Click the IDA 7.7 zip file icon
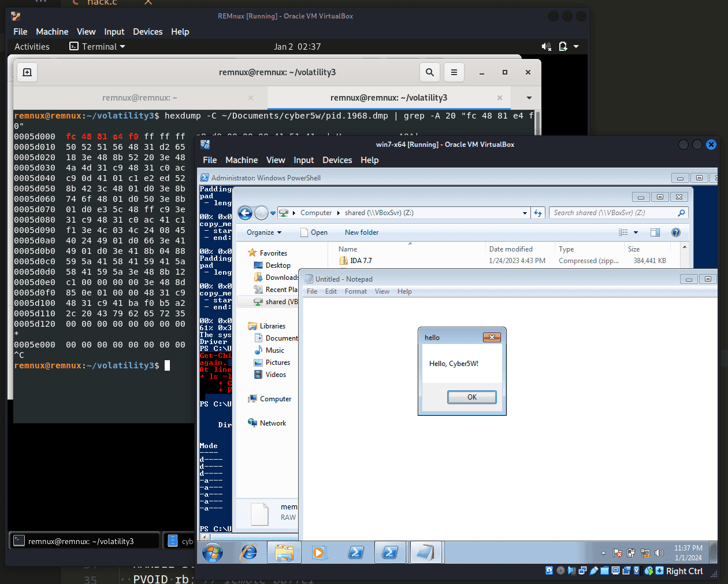Image resolution: width=728 pixels, height=584 pixels. pos(343,261)
